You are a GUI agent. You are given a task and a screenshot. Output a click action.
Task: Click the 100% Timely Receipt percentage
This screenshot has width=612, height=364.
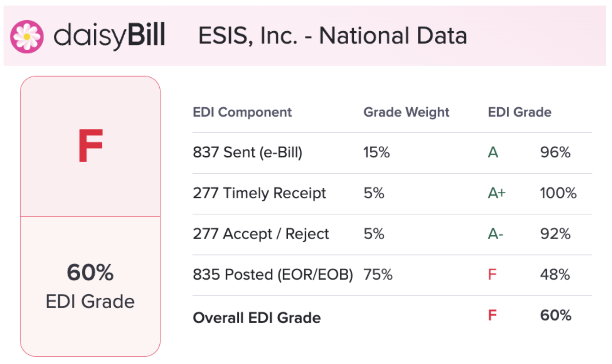[x=558, y=193]
